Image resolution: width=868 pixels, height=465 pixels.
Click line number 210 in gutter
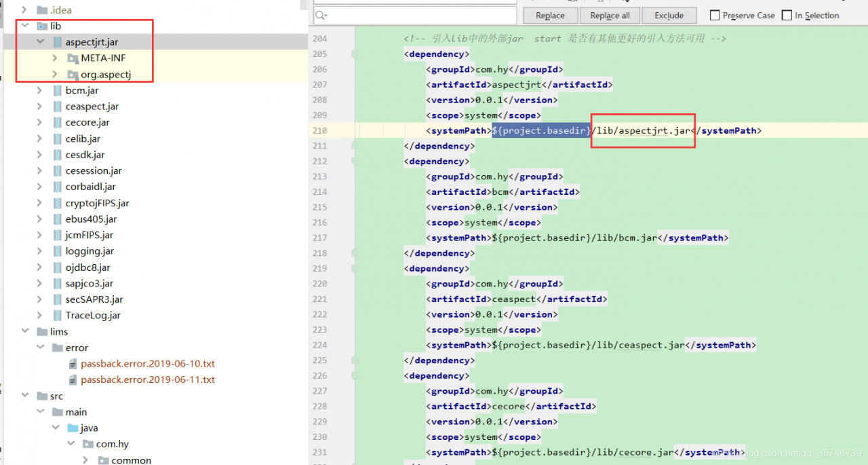coord(319,131)
